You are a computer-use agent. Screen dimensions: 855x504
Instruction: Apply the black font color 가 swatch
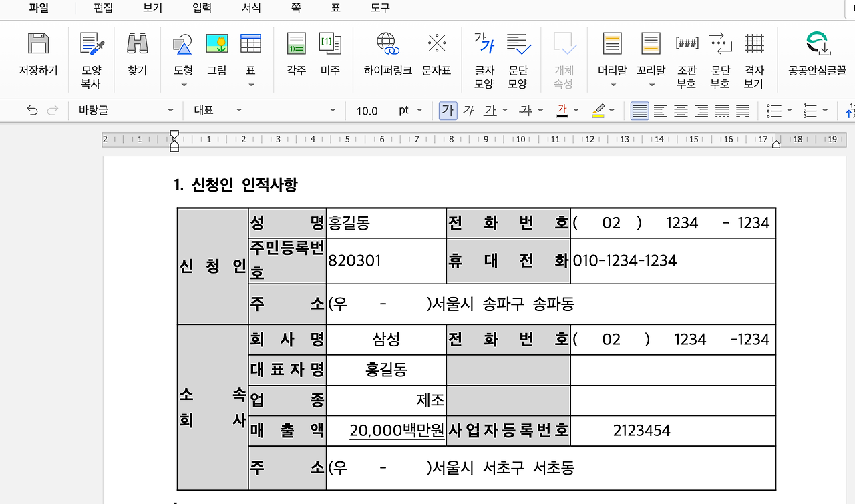point(562,111)
